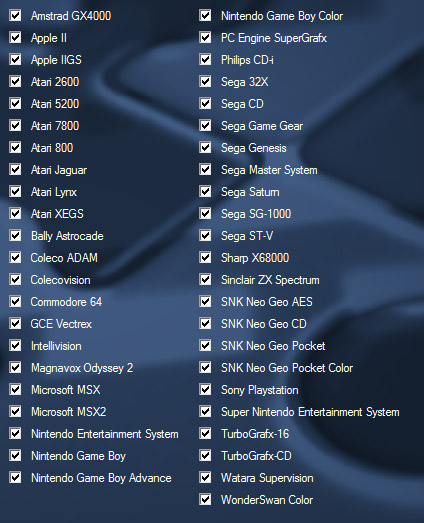Uncheck Nintendo Entertainment System checkbox
This screenshot has width=424, height=523.
(x=15, y=434)
